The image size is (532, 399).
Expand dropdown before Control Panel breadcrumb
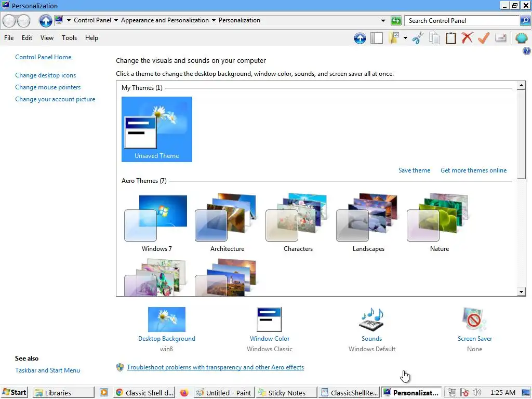click(69, 20)
